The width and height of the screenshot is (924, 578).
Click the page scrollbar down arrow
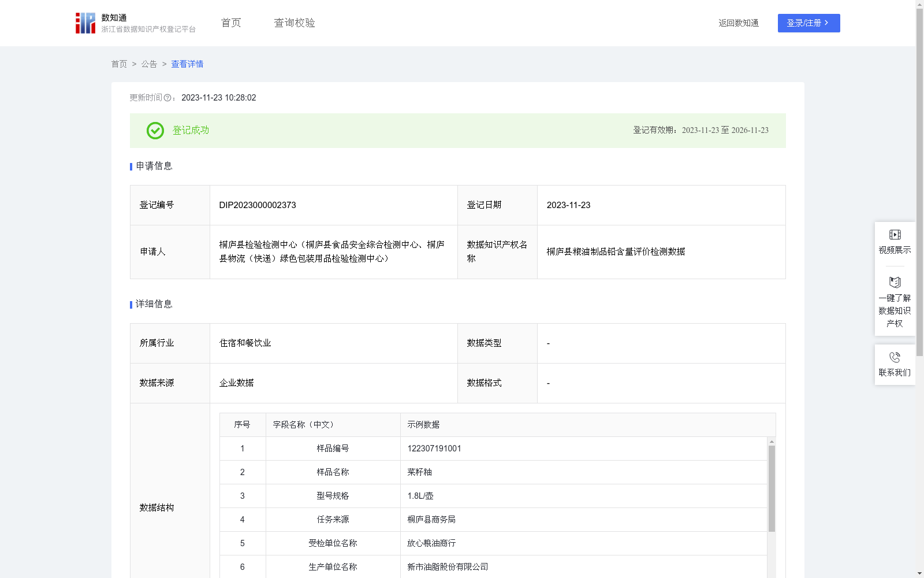click(x=919, y=573)
